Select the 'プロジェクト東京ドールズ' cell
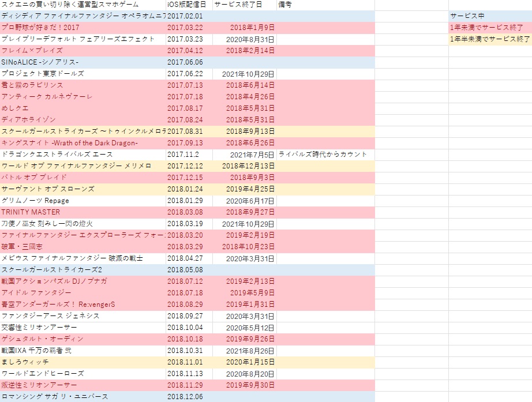The height and width of the screenshot is (402, 532). (x=83, y=74)
